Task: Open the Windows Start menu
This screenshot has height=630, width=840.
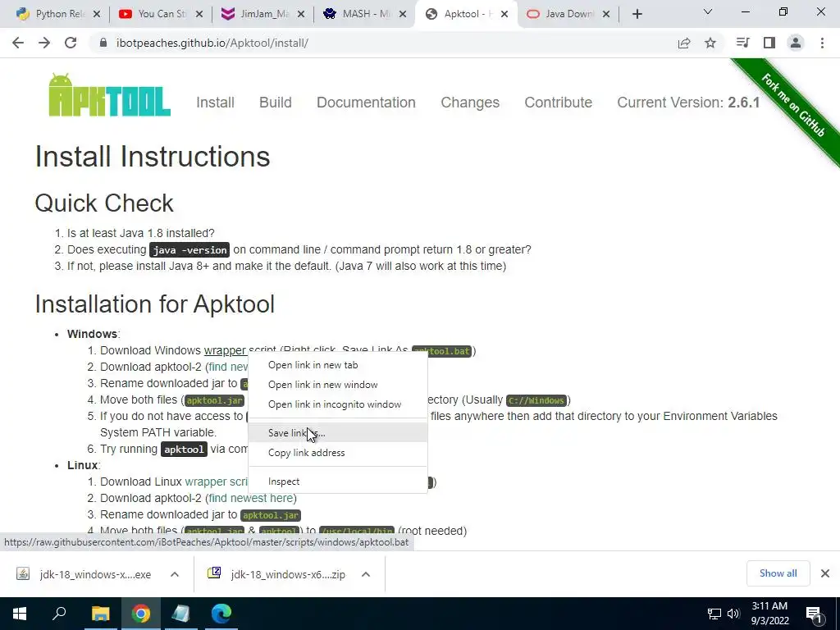Action: pyautogui.click(x=20, y=614)
